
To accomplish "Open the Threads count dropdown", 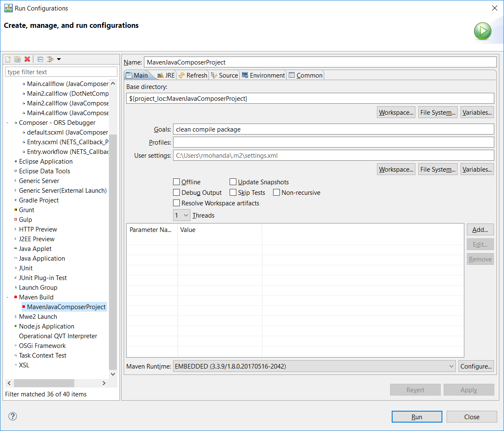I will coord(182,215).
